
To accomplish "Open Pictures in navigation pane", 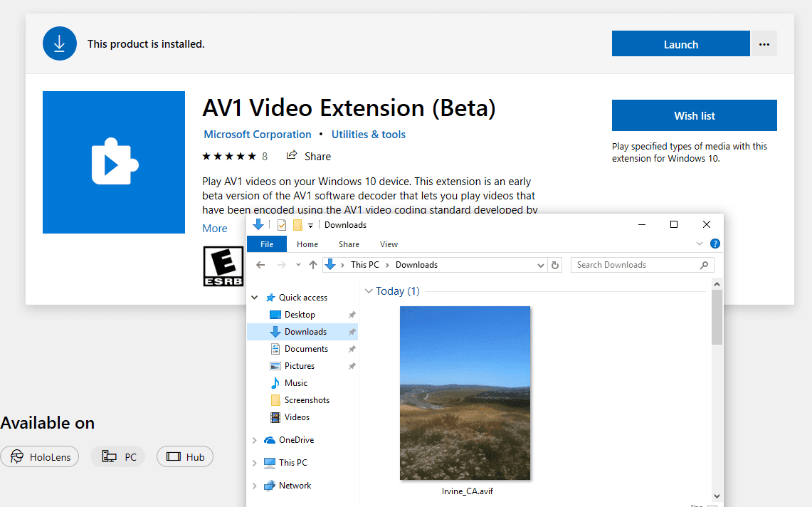I will pos(300,365).
